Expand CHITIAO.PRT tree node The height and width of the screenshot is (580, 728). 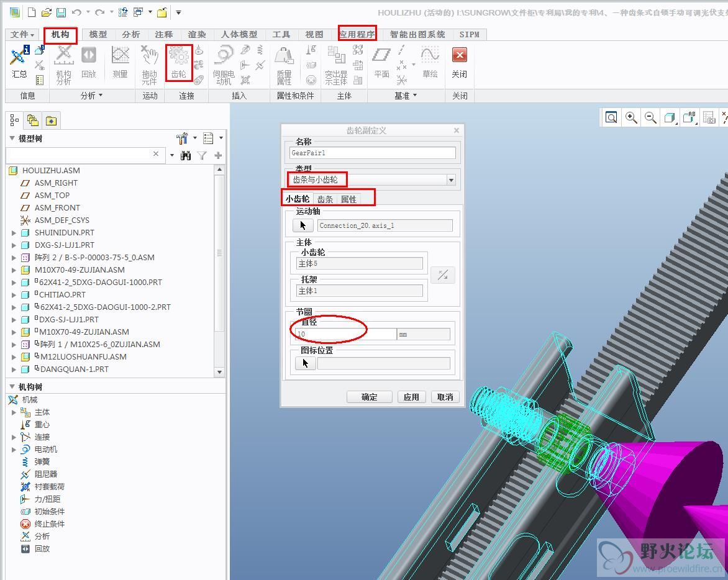(14, 295)
